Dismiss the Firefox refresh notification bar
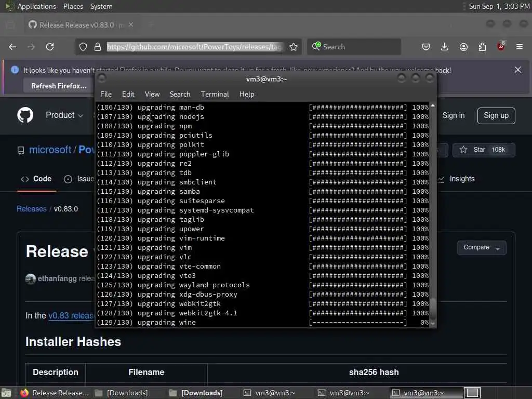The width and height of the screenshot is (532, 399). click(518, 70)
